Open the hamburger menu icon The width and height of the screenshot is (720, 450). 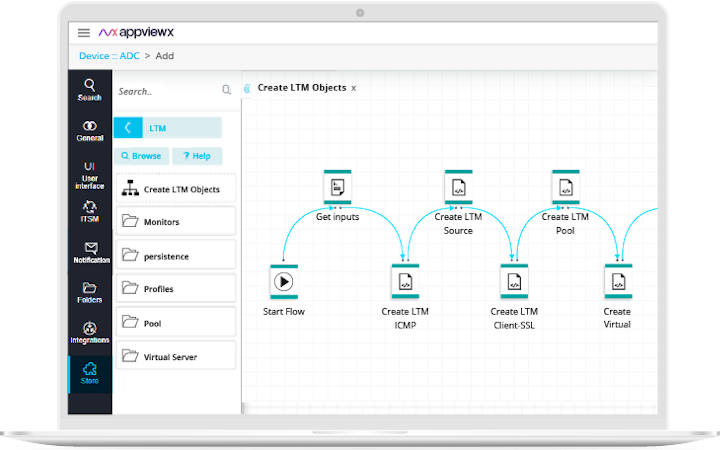tap(84, 33)
